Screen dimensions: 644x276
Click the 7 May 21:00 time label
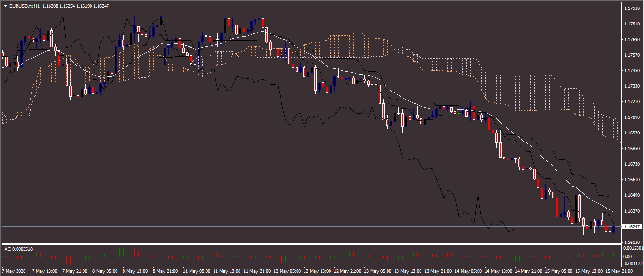[x=75, y=272]
